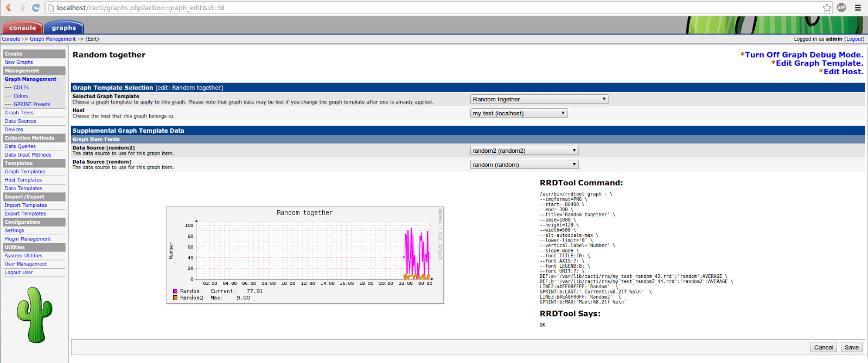Open Data Source random2 dropdown

(525, 151)
